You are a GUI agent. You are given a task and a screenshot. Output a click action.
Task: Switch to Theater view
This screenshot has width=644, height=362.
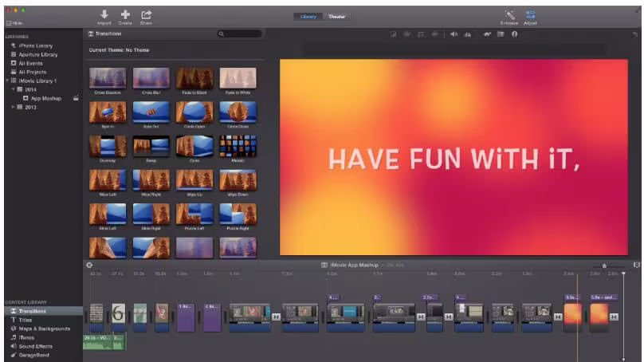pos(337,17)
